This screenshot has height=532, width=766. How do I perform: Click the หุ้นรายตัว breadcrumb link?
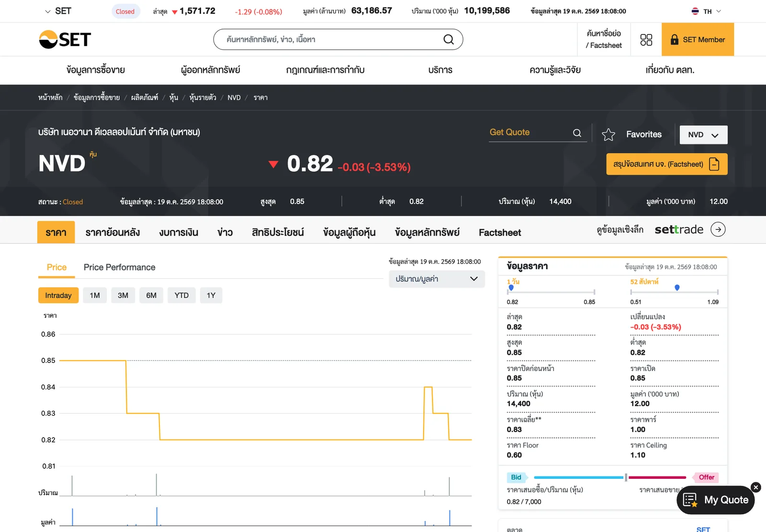(203, 98)
